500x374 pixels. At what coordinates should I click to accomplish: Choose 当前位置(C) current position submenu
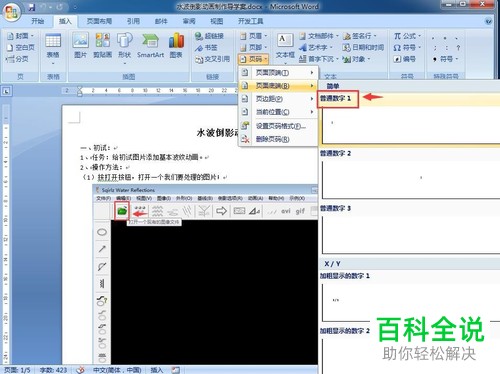pos(278,112)
